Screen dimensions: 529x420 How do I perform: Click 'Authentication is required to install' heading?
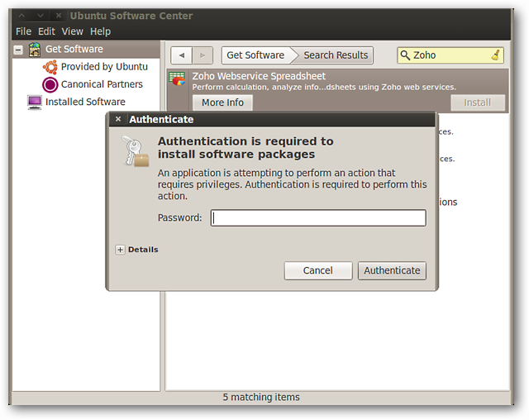coord(245,148)
